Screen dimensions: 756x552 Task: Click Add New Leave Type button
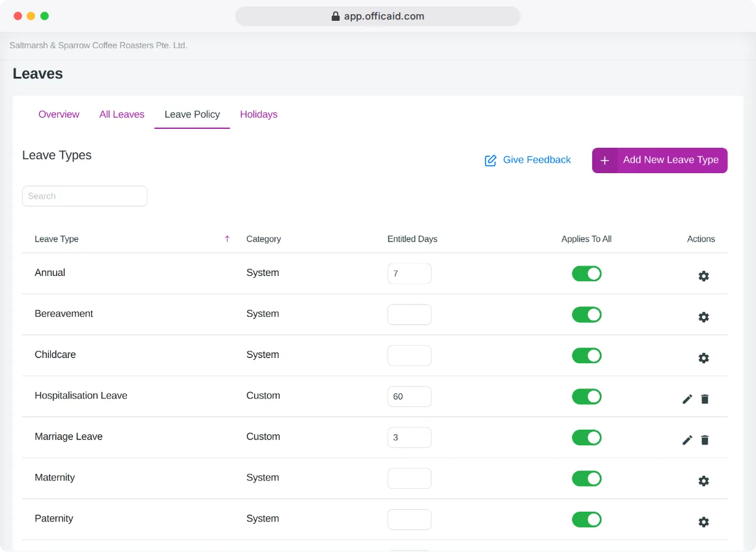click(660, 160)
